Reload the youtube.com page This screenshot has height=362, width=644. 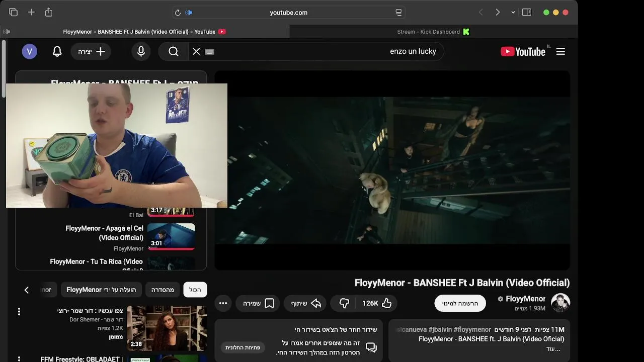coord(178,13)
